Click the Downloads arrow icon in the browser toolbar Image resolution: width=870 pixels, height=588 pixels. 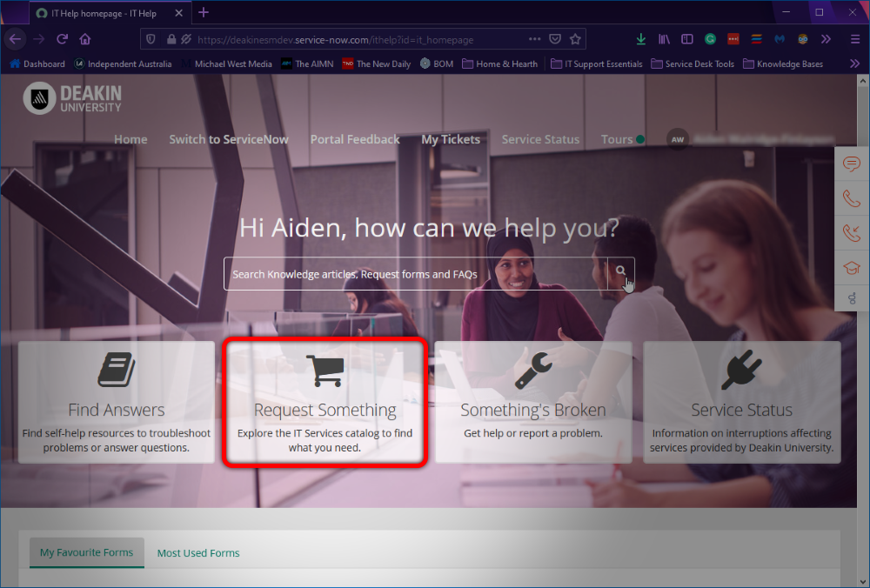tap(641, 38)
